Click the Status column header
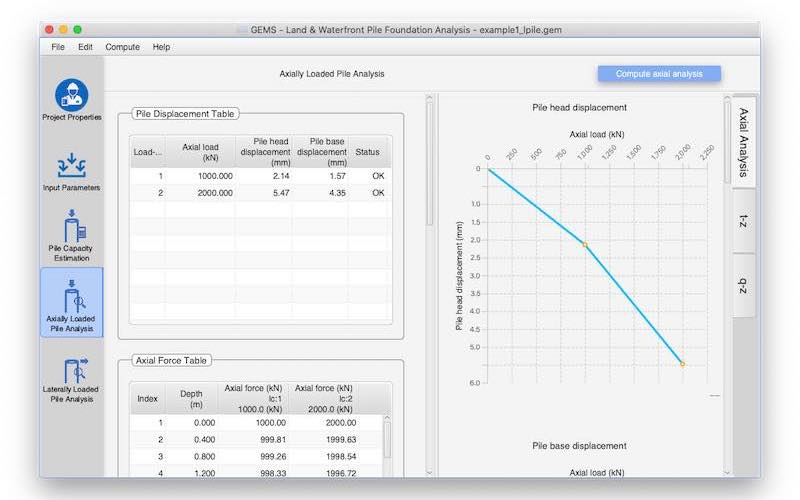This screenshot has height=500, width=800. click(x=369, y=152)
